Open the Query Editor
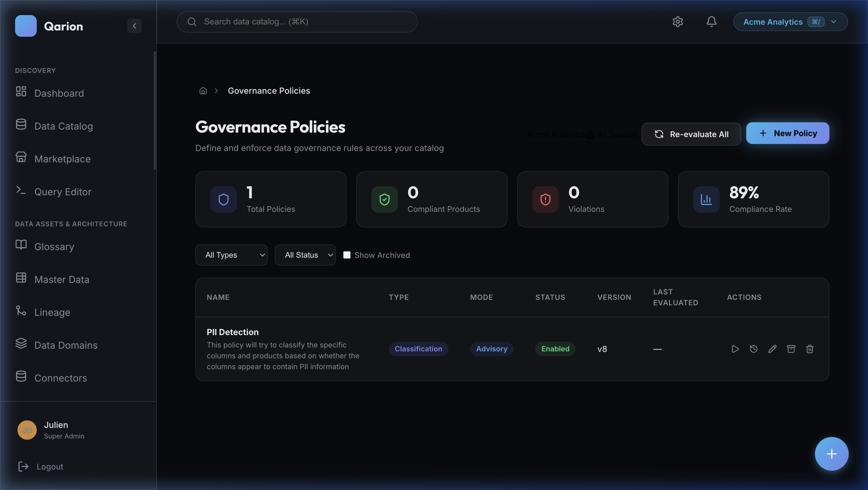The height and width of the screenshot is (490, 868). 63,191
